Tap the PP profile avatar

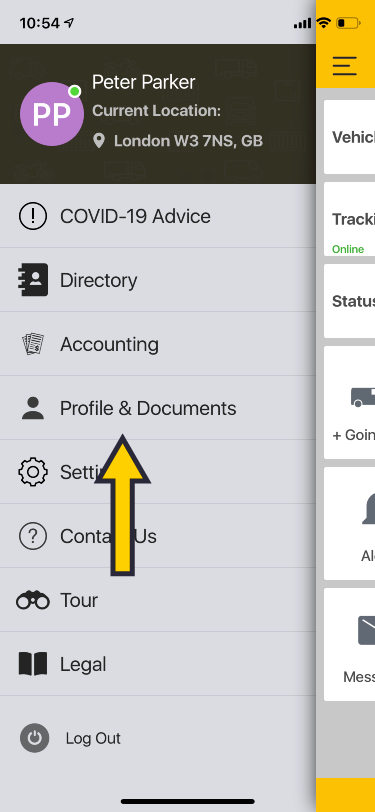(x=52, y=114)
